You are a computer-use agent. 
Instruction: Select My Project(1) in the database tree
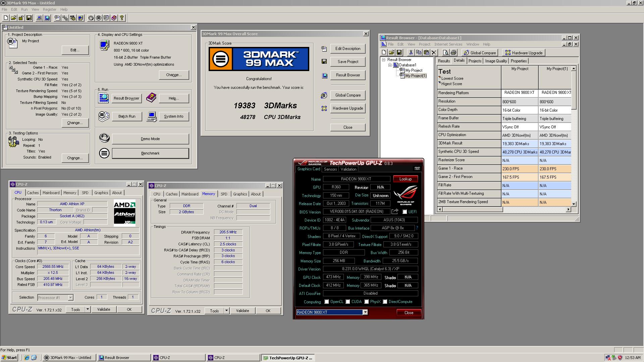(416, 76)
